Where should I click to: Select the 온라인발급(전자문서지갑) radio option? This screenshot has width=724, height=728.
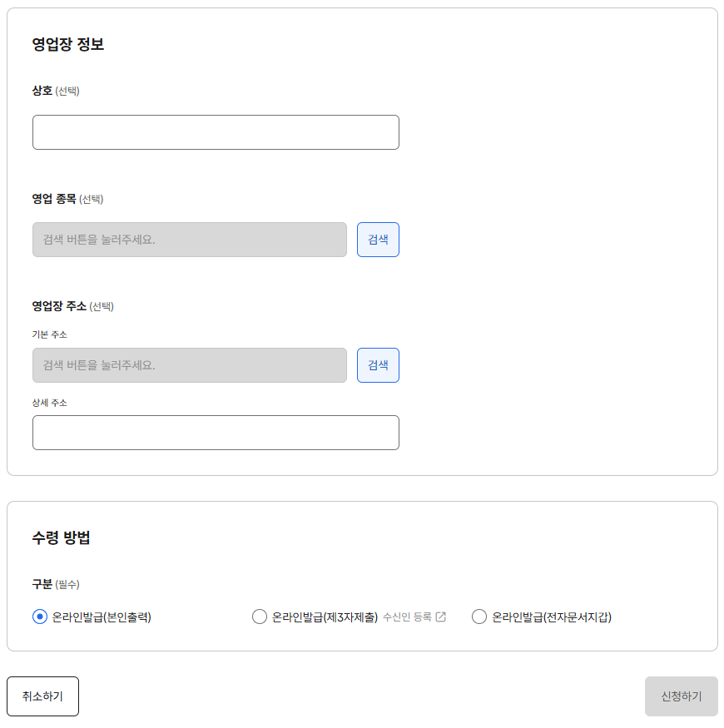(479, 617)
